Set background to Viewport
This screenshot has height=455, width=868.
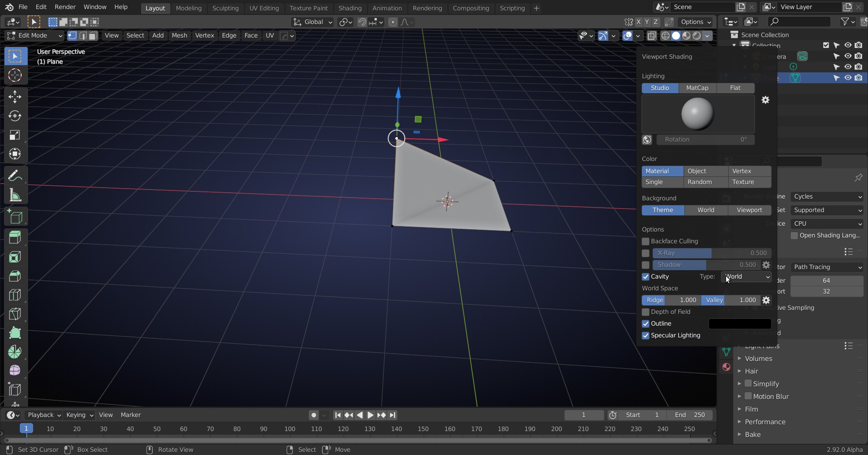750,210
